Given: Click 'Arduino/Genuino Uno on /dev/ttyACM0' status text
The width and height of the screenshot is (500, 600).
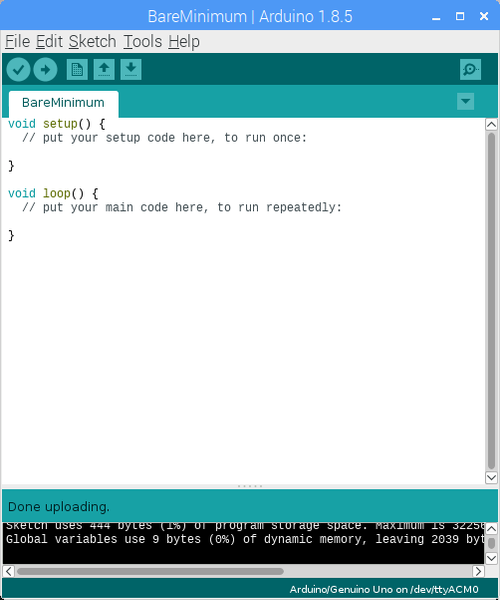Looking at the screenshot, I should [x=384, y=589].
